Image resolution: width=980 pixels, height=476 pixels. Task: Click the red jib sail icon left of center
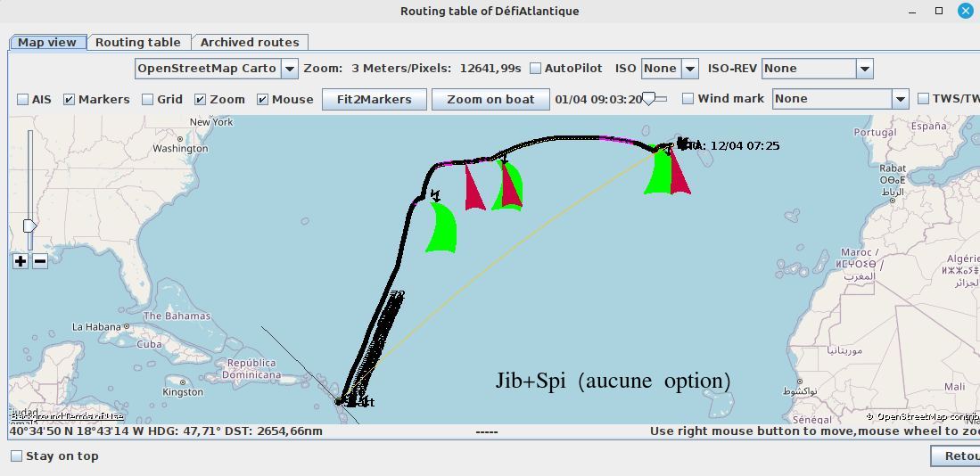(x=474, y=189)
